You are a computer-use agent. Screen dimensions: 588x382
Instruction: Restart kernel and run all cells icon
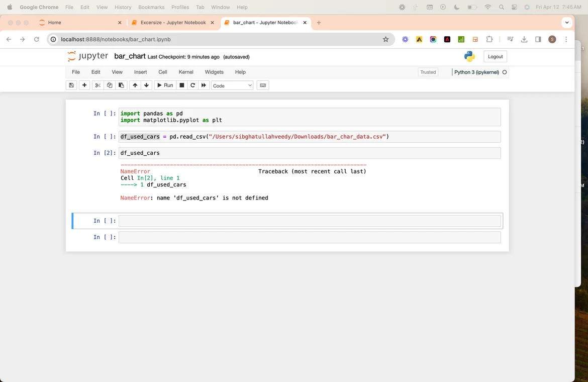coord(204,85)
